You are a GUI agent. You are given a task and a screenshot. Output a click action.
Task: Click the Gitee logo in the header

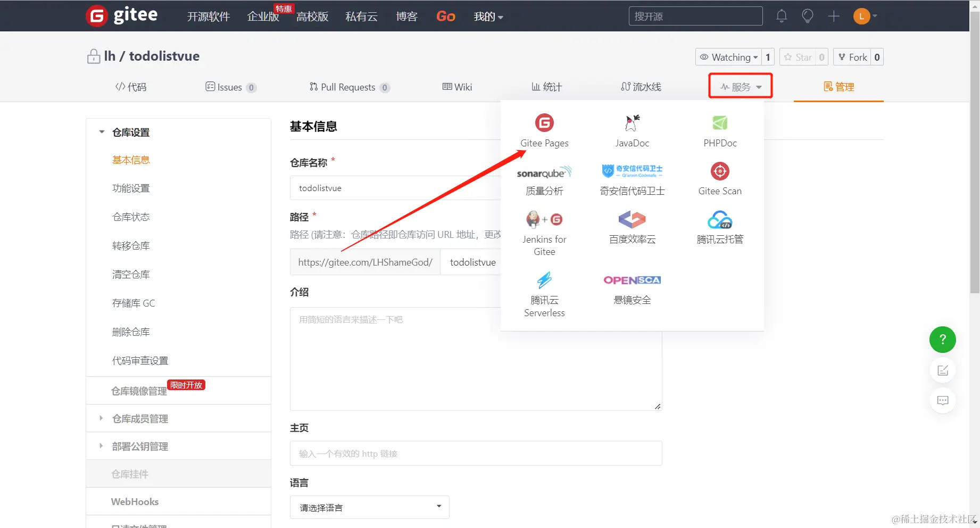(x=122, y=15)
